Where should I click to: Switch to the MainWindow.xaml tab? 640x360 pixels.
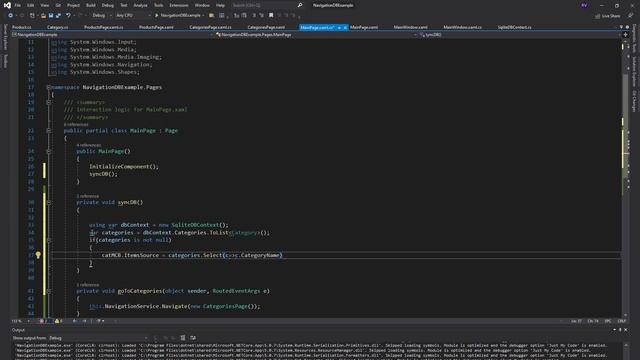411,27
